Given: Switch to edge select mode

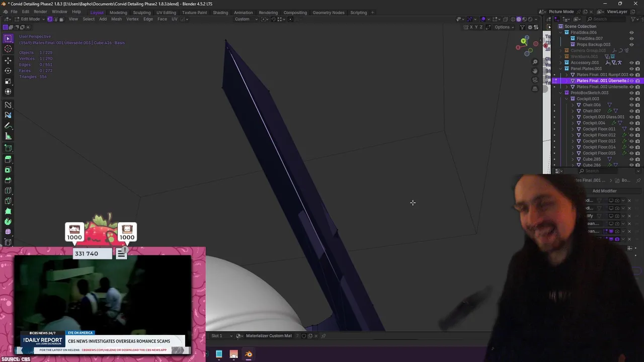Looking at the screenshot, I should tap(55, 19).
